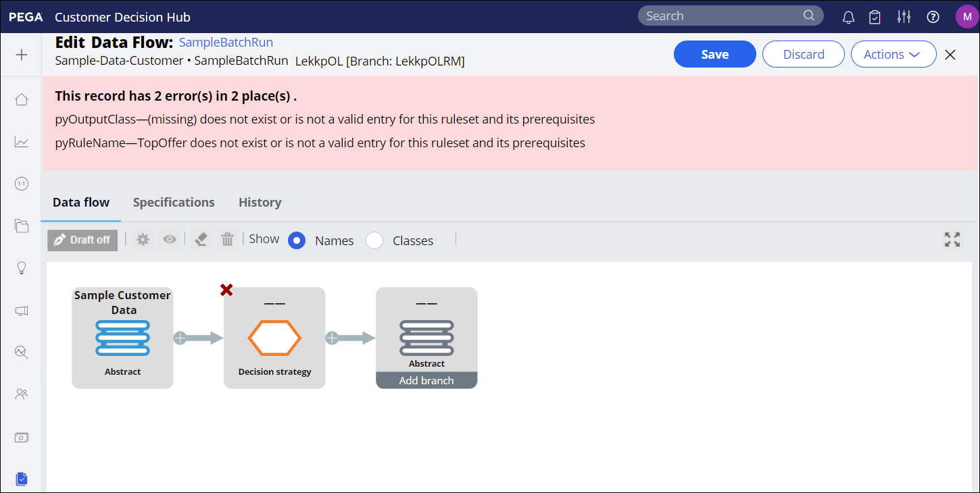The image size is (980, 493).
Task: Open the magnifier analysis icon in sidebar
Action: pyautogui.click(x=22, y=352)
